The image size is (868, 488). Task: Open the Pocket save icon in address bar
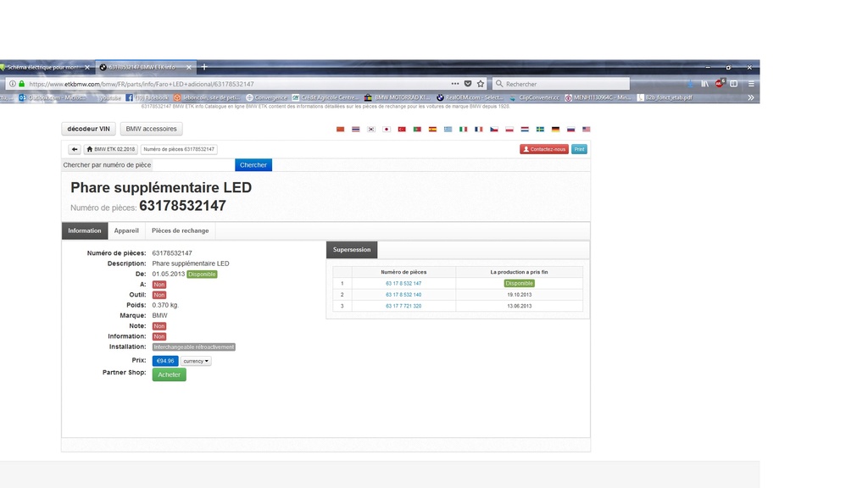[x=468, y=84]
